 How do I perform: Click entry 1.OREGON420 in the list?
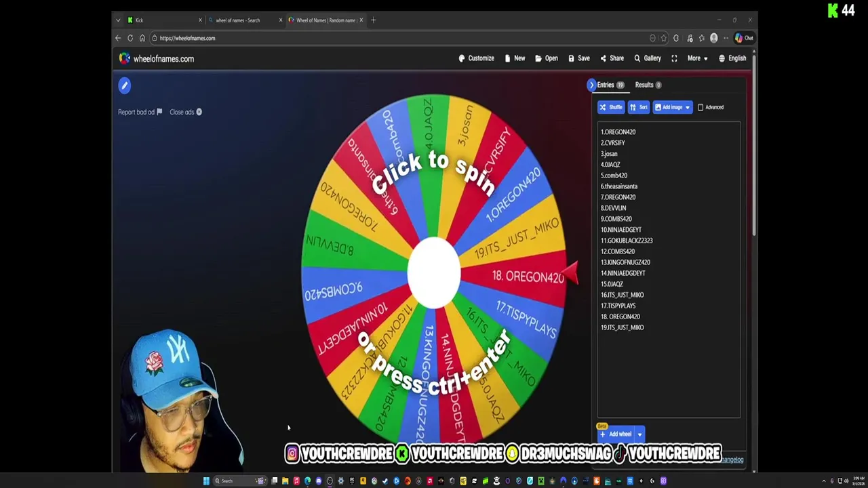(x=618, y=132)
